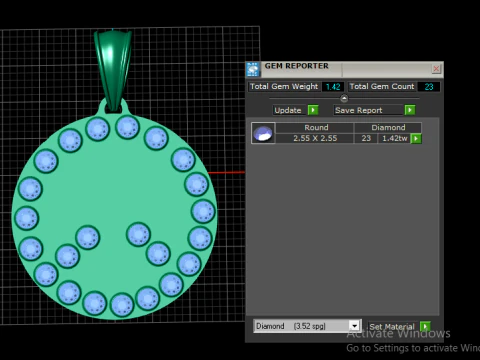Screen dimensions: 480x360
Task: Click the green arrow in the 1.42tw row
Action: 416,138
